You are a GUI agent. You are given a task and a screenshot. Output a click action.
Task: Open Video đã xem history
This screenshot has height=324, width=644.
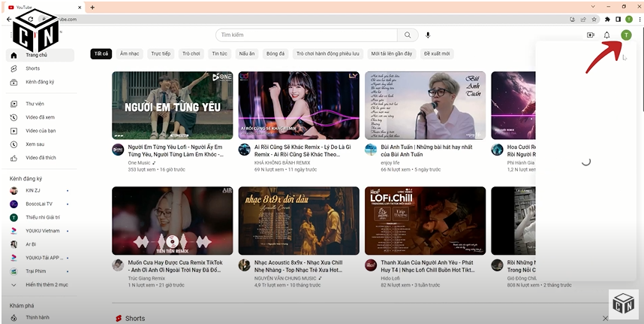(x=40, y=117)
